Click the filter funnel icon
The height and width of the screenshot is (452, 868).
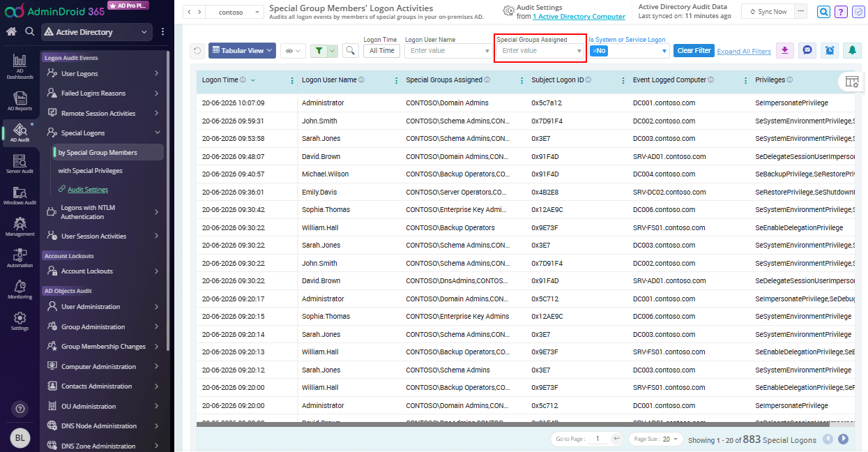tap(319, 50)
